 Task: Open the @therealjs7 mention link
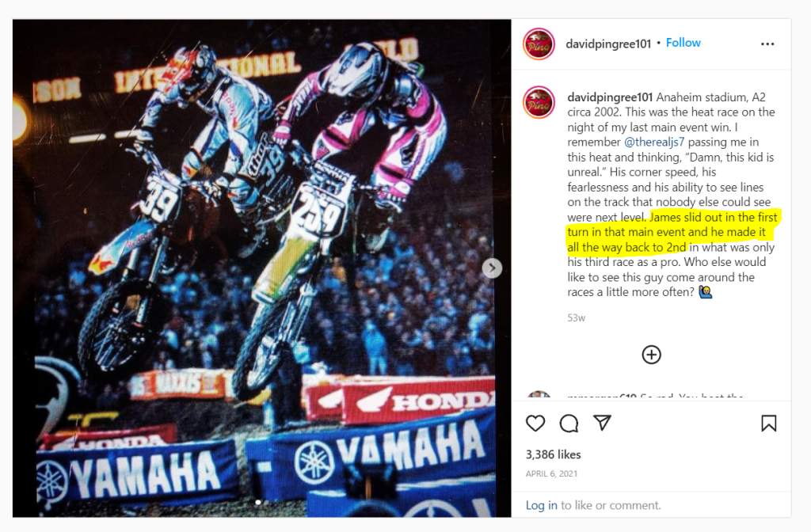653,142
